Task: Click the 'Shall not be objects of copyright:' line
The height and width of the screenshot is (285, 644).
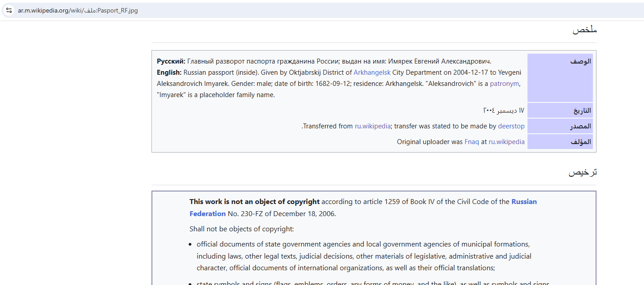Action: (x=242, y=229)
